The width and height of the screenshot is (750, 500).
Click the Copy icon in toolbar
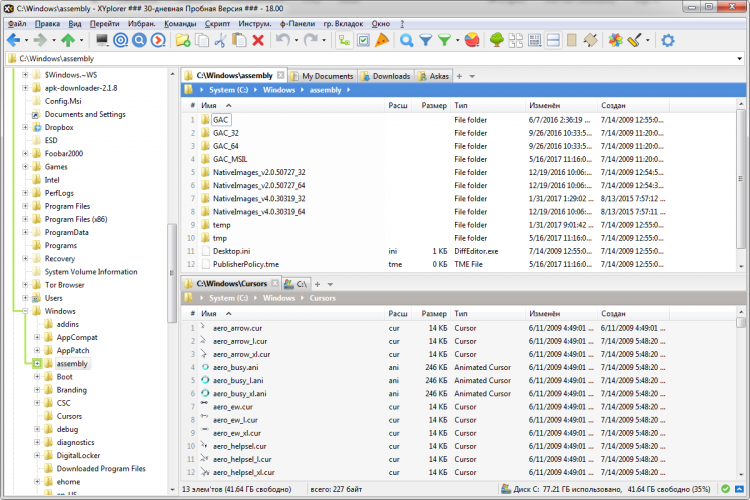point(202,40)
